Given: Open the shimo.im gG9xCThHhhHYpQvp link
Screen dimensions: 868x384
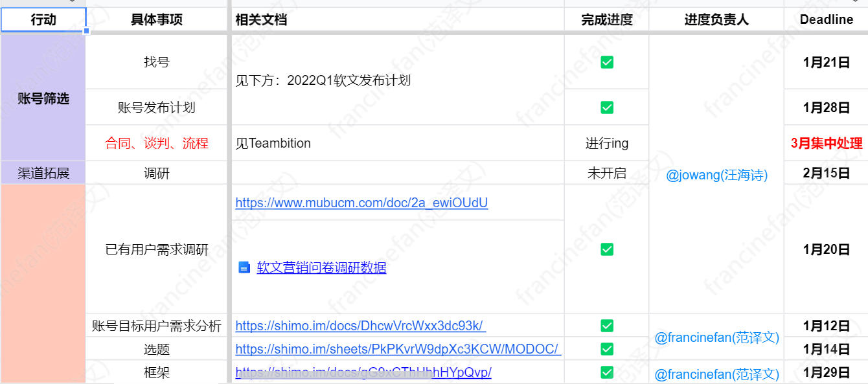Looking at the screenshot, I should [x=363, y=372].
